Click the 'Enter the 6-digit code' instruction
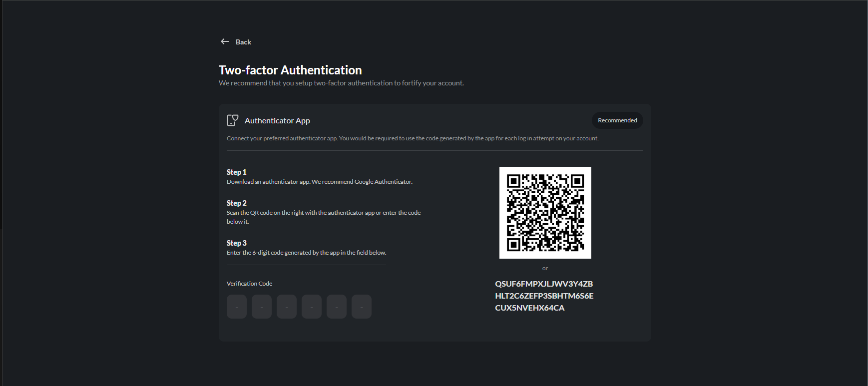This screenshot has width=868, height=386. pyautogui.click(x=307, y=253)
